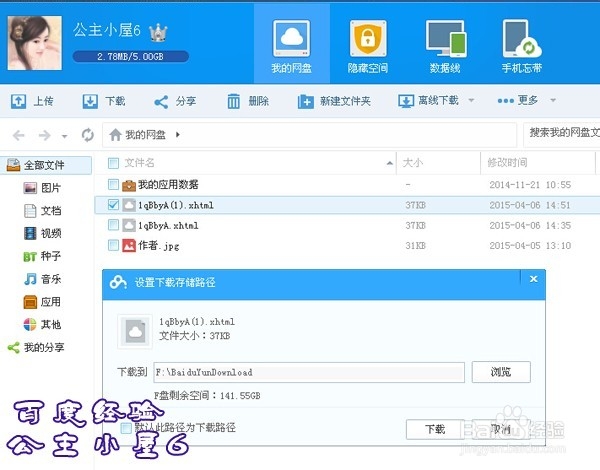Sort by 大小 column header
This screenshot has height=470, width=600.
[412, 163]
